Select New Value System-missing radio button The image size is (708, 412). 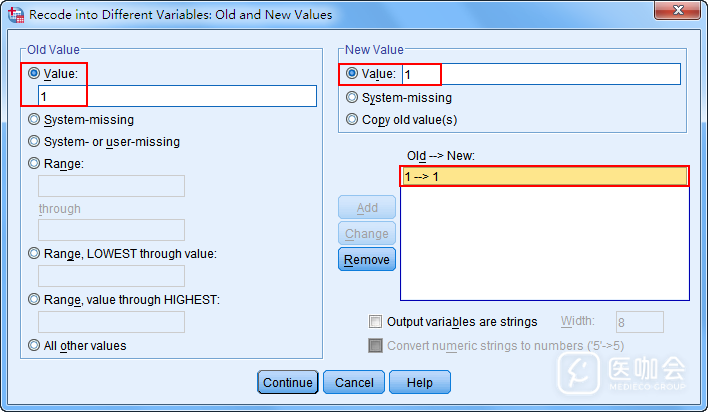pyautogui.click(x=351, y=98)
